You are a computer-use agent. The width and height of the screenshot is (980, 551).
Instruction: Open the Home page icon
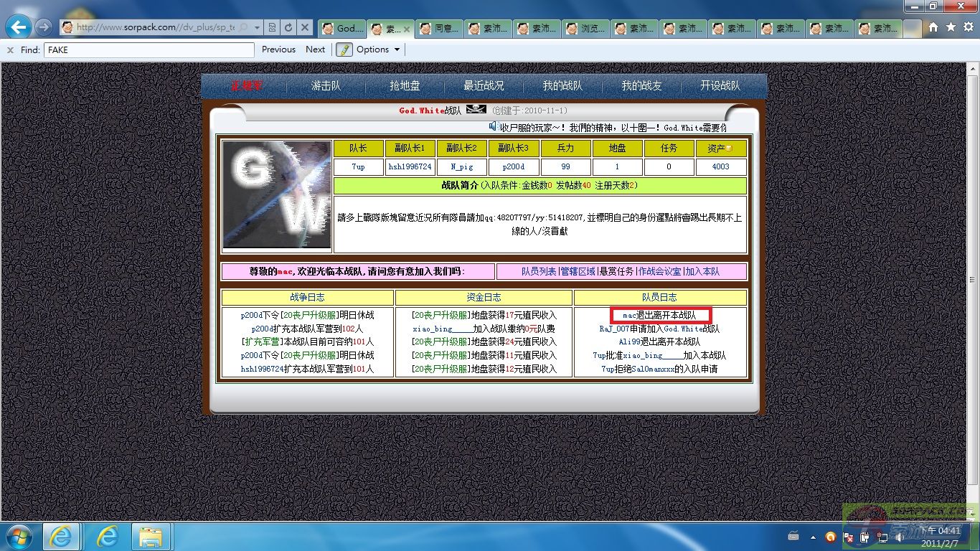933,27
